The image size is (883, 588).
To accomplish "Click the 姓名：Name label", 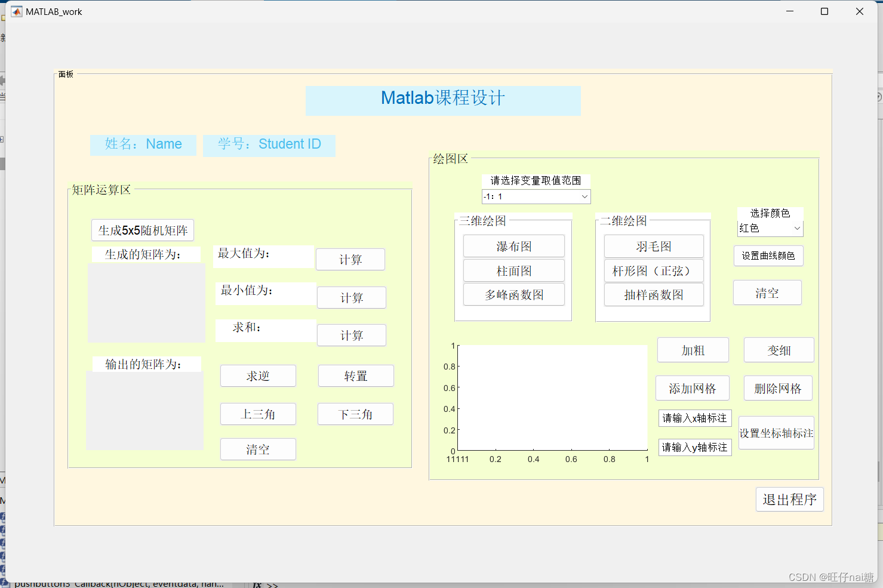I will (143, 144).
